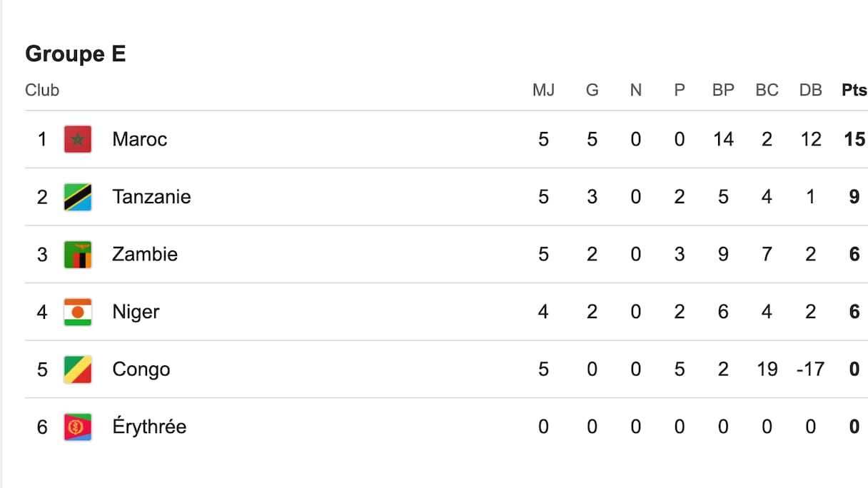Image resolution: width=868 pixels, height=488 pixels.
Task: Click the MJ column header
Action: (x=543, y=90)
